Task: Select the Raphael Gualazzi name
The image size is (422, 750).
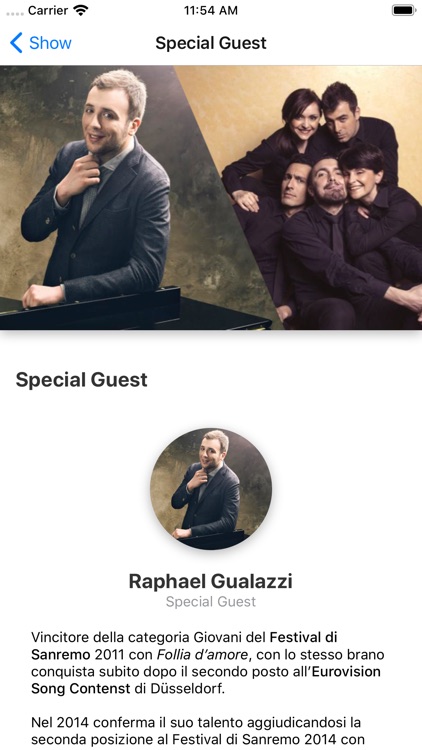Action: pyautogui.click(x=211, y=582)
